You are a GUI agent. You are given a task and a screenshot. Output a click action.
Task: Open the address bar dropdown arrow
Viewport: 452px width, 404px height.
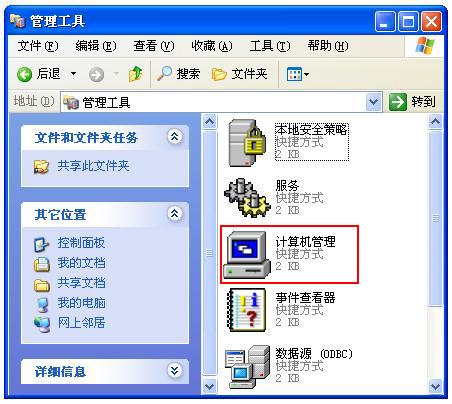coord(373,102)
